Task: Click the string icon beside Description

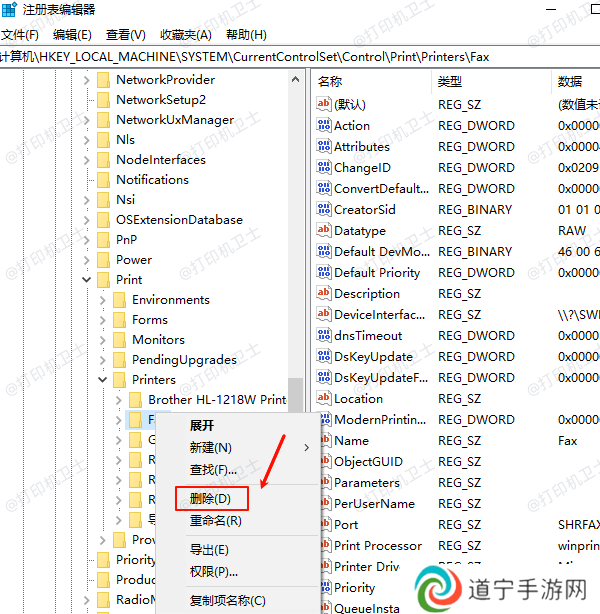Action: click(x=324, y=293)
